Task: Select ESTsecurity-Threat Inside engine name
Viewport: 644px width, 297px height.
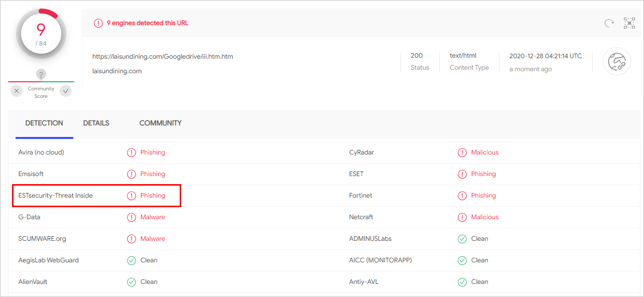Action: click(56, 196)
